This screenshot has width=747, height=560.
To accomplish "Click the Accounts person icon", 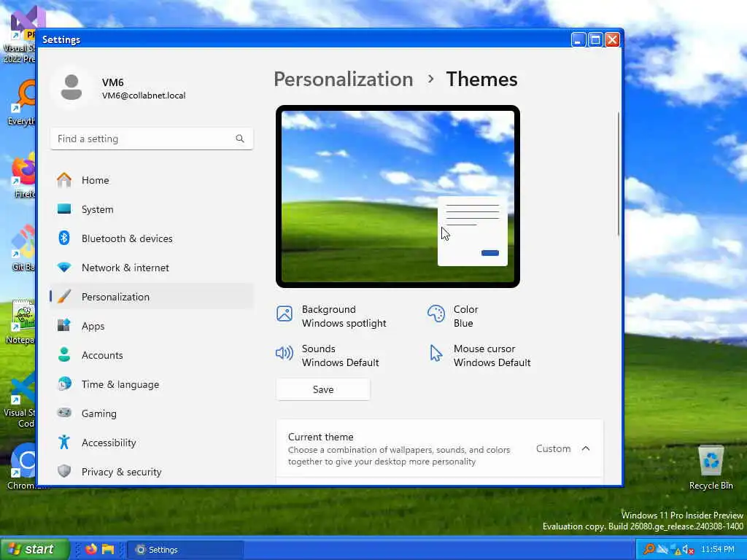I will click(x=64, y=355).
